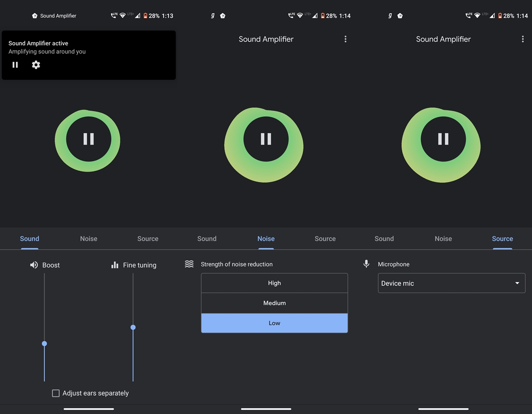The height and width of the screenshot is (414, 532).
Task: Enable Adjust ears separately checkbox
Action: point(56,393)
